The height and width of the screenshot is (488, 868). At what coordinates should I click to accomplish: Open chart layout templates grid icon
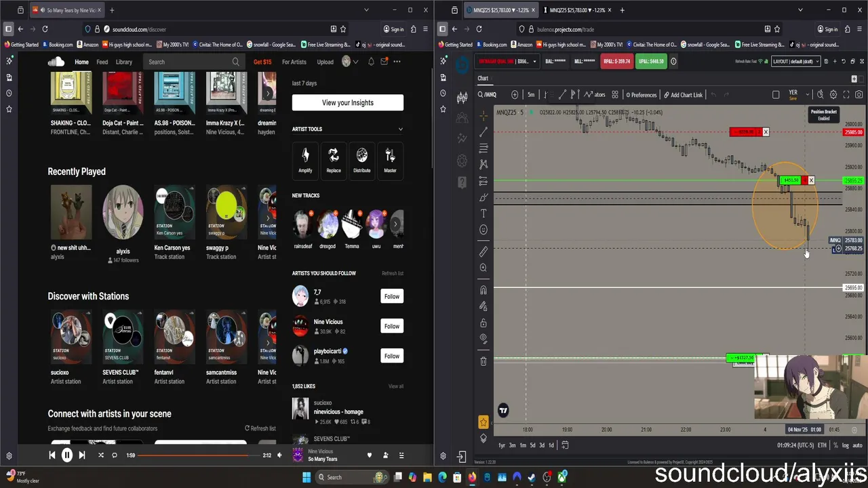(615, 95)
